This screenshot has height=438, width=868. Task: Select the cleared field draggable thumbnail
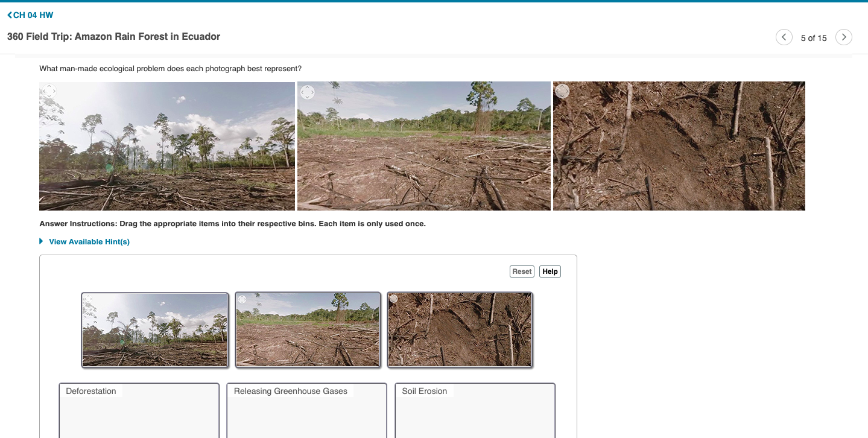[x=308, y=330]
